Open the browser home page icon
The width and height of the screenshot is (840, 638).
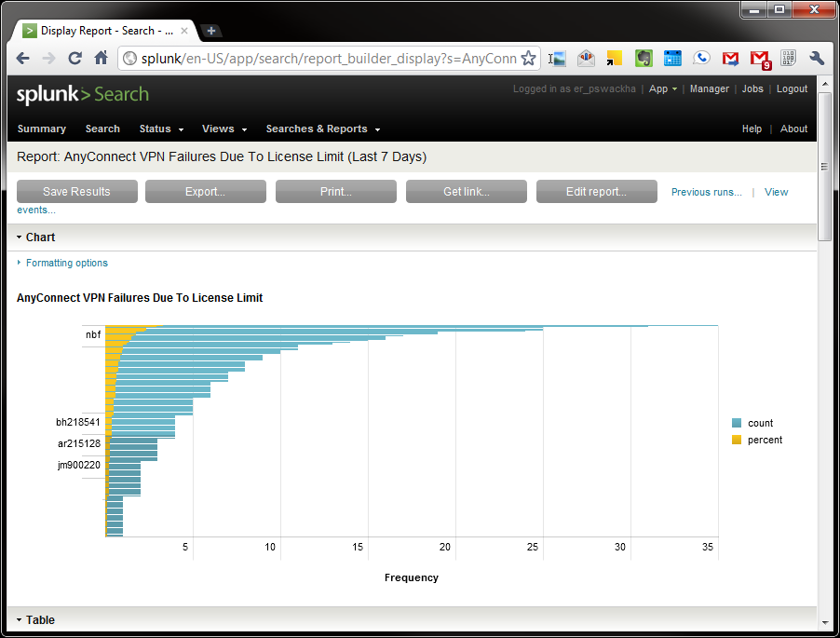click(x=102, y=58)
